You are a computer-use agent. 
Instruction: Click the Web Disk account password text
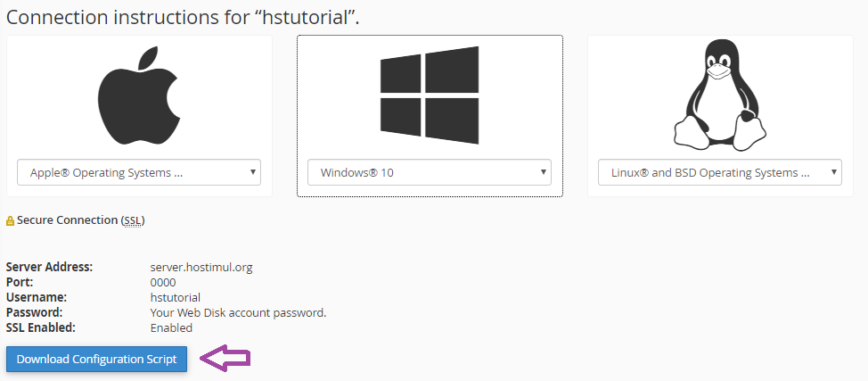click(x=238, y=312)
